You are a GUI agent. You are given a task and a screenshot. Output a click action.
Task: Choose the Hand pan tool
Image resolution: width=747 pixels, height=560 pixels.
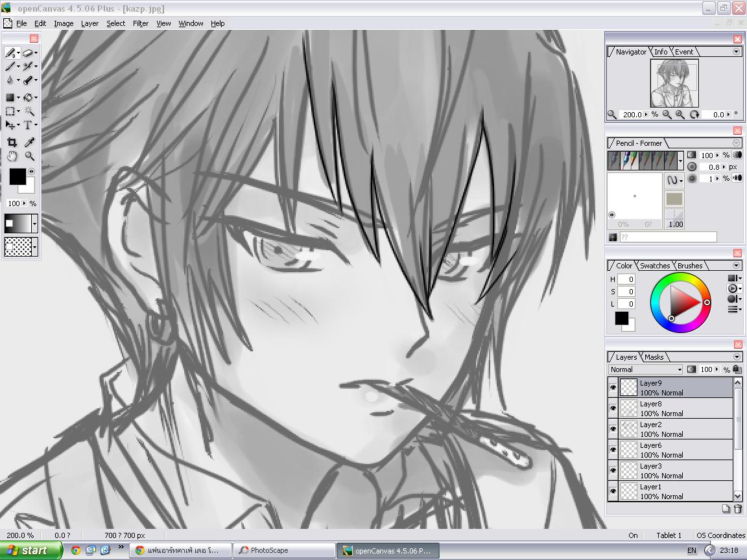click(x=12, y=156)
